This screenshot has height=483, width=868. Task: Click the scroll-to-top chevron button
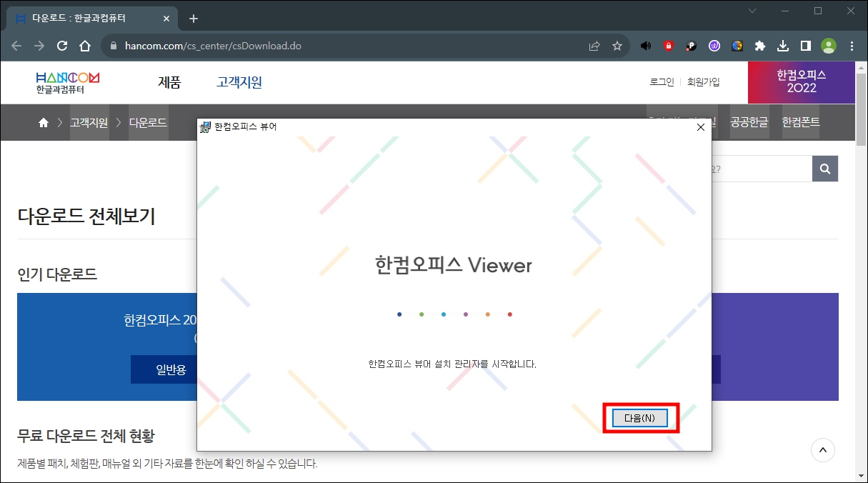click(x=822, y=450)
